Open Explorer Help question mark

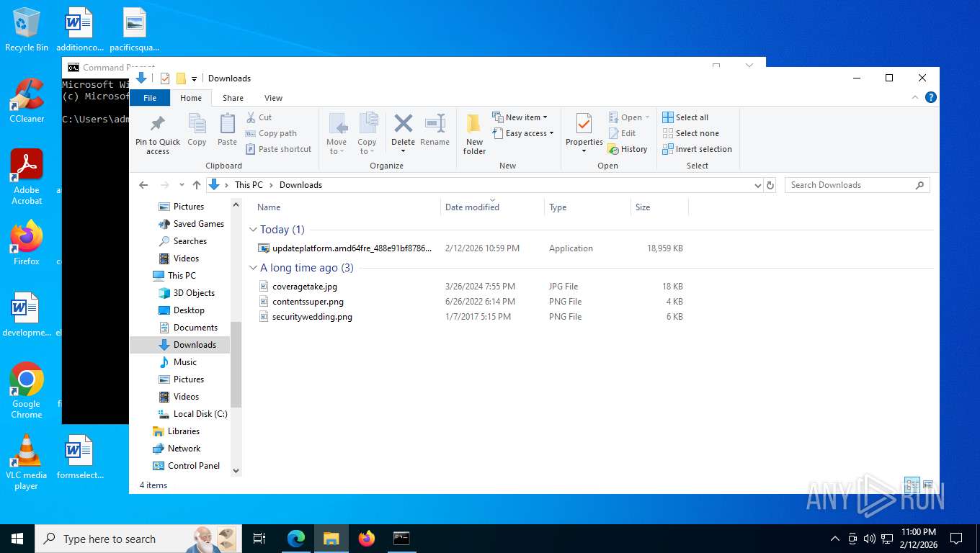click(930, 97)
